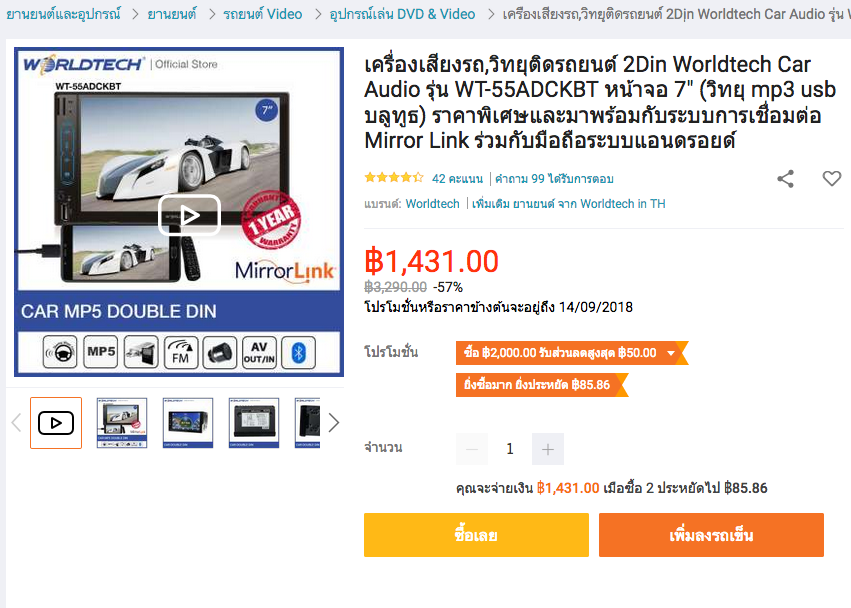Go to อุปกรณ์เล่น DVD & Video breadcrumb
The height and width of the screenshot is (608, 851).
click(402, 14)
